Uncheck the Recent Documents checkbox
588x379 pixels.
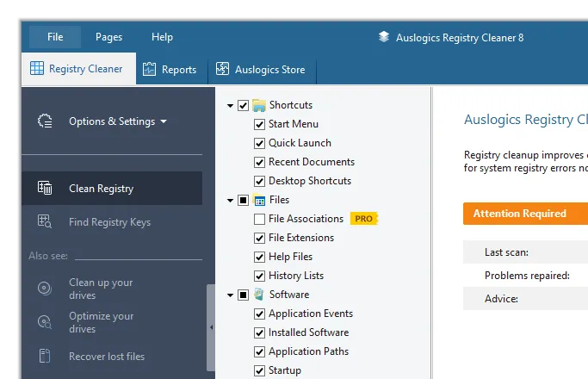point(259,162)
